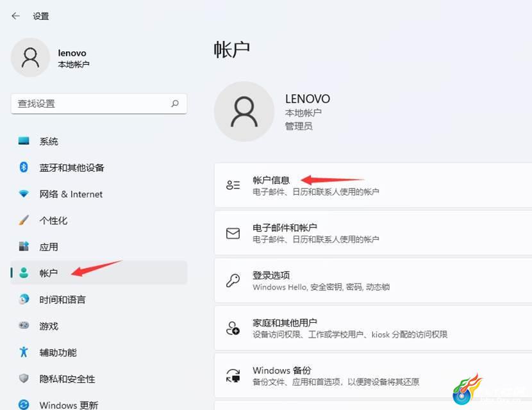Click the LENOVO account name text
The width and height of the screenshot is (532, 410).
308,99
